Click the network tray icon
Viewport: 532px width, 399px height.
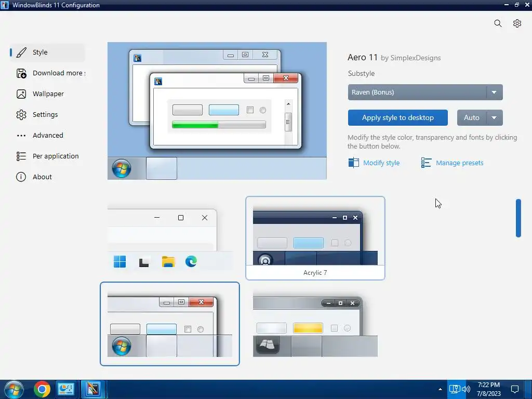point(455,389)
